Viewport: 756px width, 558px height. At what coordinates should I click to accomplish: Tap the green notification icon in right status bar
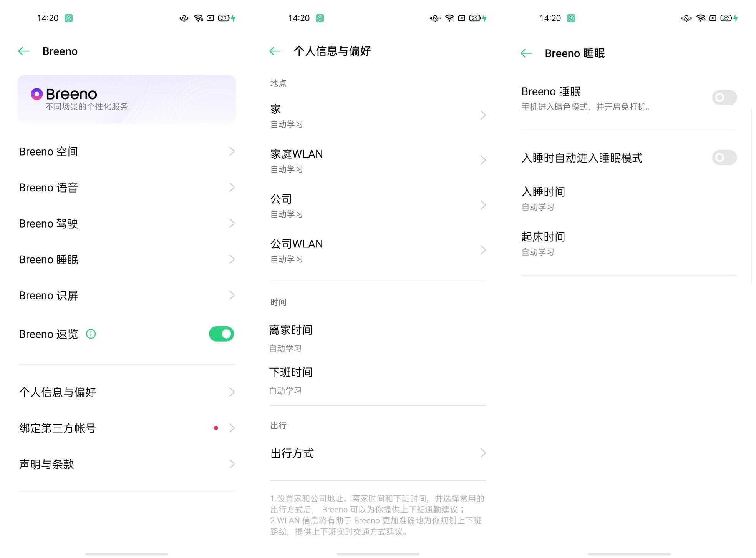coord(571,18)
